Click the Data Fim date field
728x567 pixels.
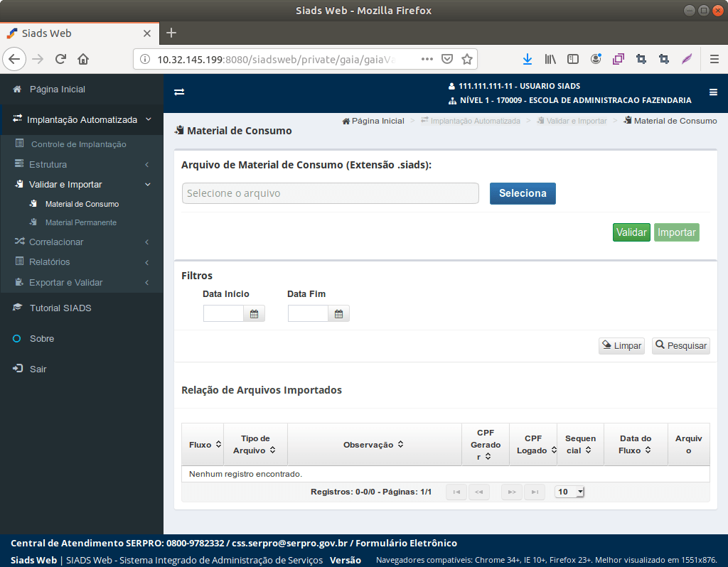(x=308, y=314)
